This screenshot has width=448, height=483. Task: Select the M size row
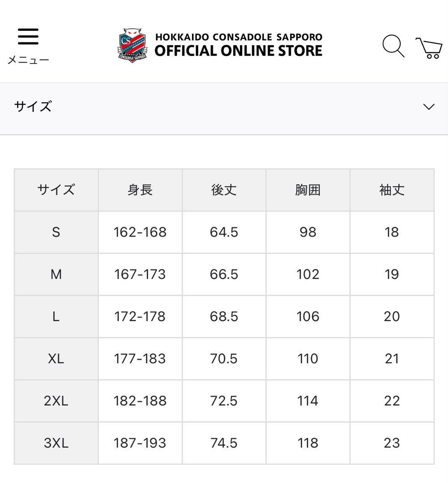pos(56,274)
